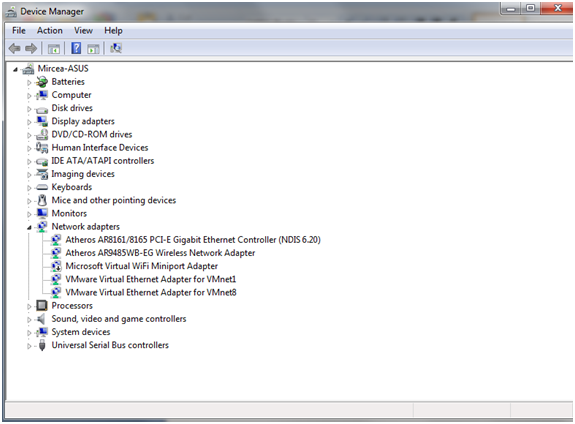Select the Mice and other pointing devices item
This screenshot has height=424, width=575.
[114, 200]
